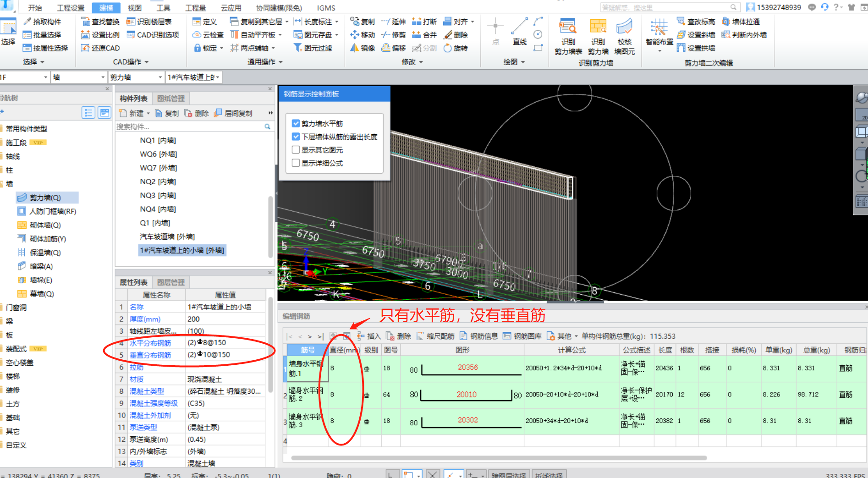This screenshot has height=478, width=868.
Task: Select 汽车坡道墙 [外墙] in component list
Action: click(x=167, y=236)
